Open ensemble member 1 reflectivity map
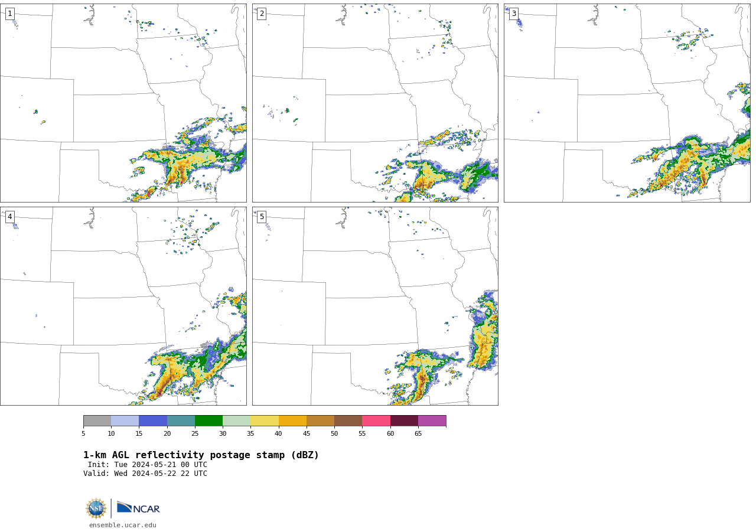 pos(123,103)
